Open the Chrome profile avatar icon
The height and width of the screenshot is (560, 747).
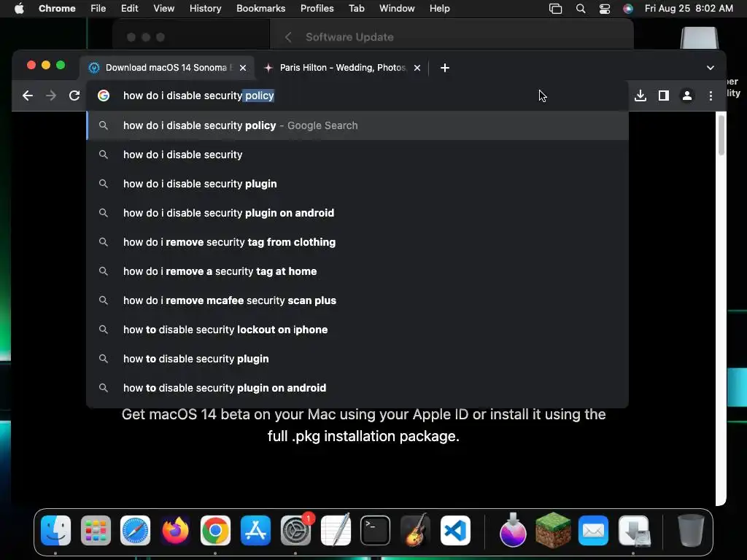pyautogui.click(x=687, y=96)
